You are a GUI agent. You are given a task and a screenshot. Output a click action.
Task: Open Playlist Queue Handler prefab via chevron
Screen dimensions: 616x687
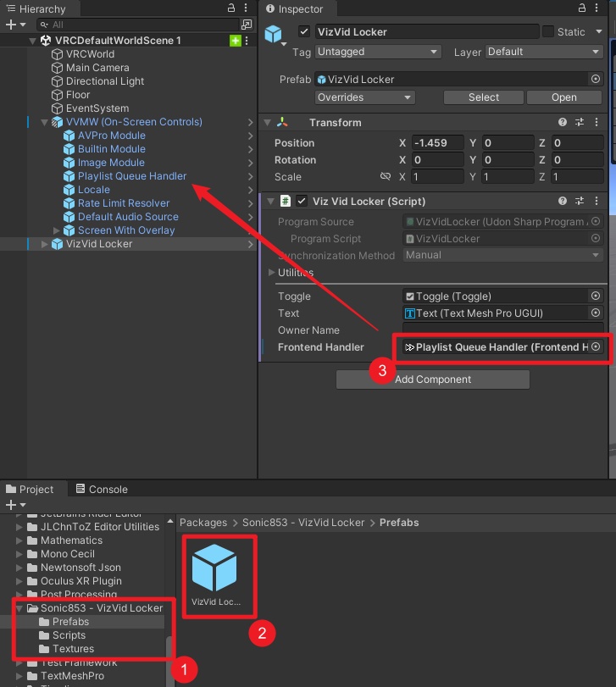click(x=250, y=176)
